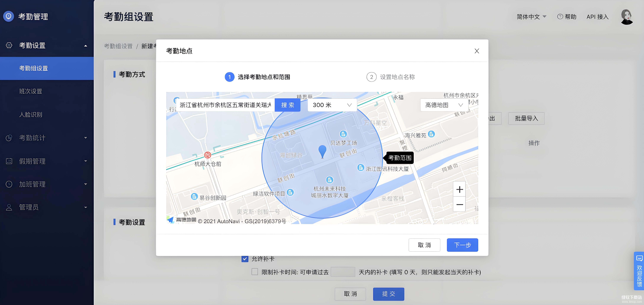The image size is (644, 305).
Task: Open the API 接入 link
Action: (597, 17)
